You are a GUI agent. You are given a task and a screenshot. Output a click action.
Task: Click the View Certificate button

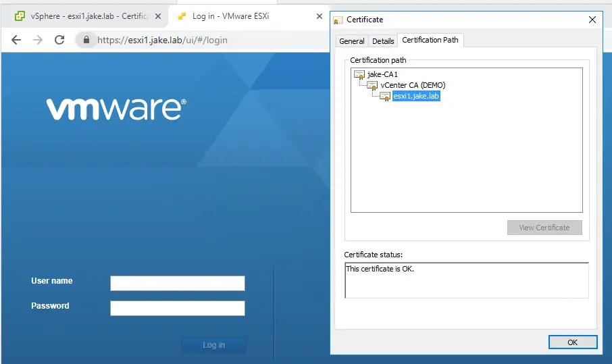[544, 228]
